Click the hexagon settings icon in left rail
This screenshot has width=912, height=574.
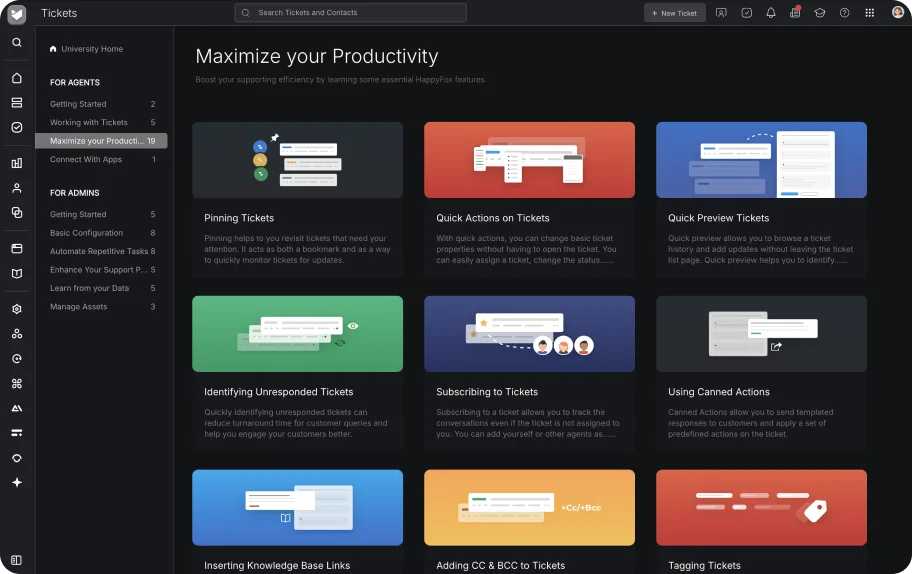click(17, 309)
